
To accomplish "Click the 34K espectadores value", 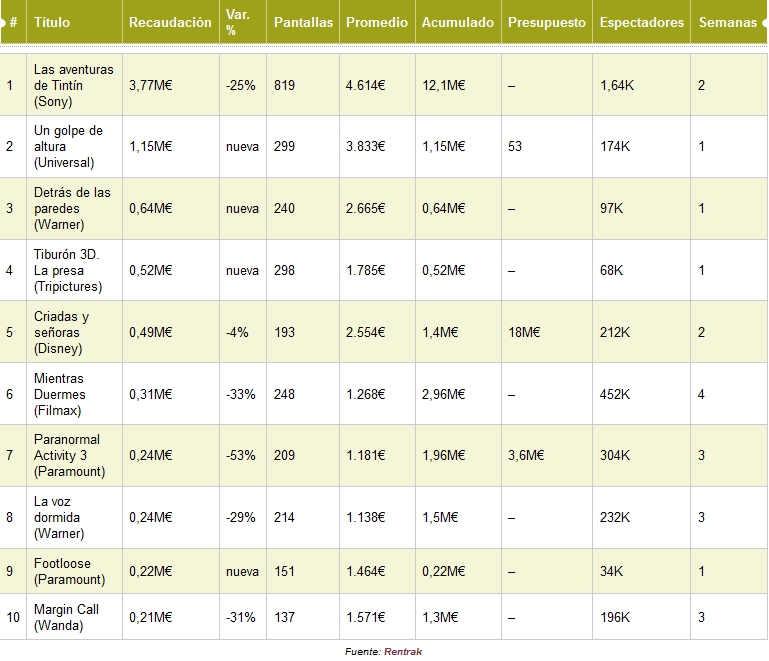I will 612,571.
